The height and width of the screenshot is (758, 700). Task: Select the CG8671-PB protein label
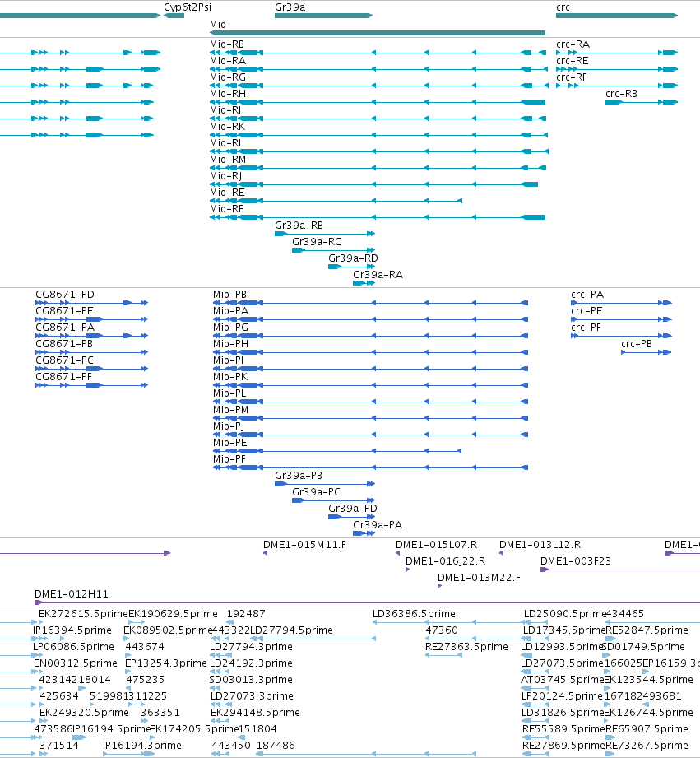[64, 344]
